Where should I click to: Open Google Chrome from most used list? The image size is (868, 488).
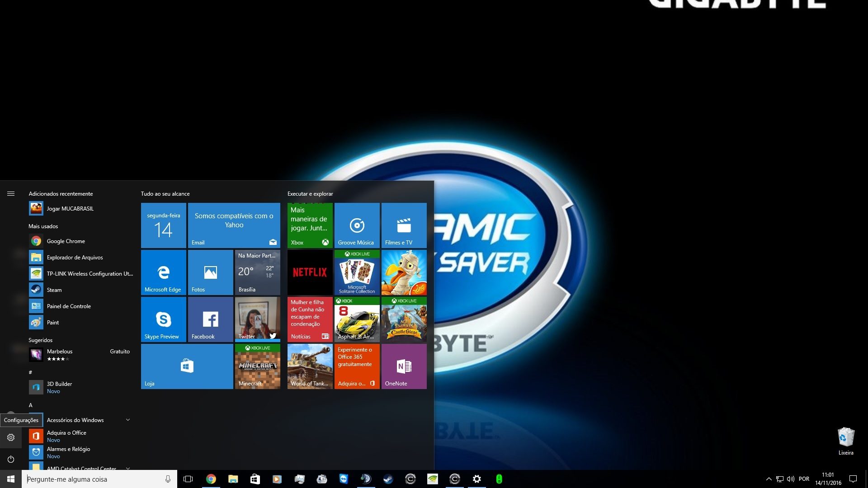(x=81, y=241)
